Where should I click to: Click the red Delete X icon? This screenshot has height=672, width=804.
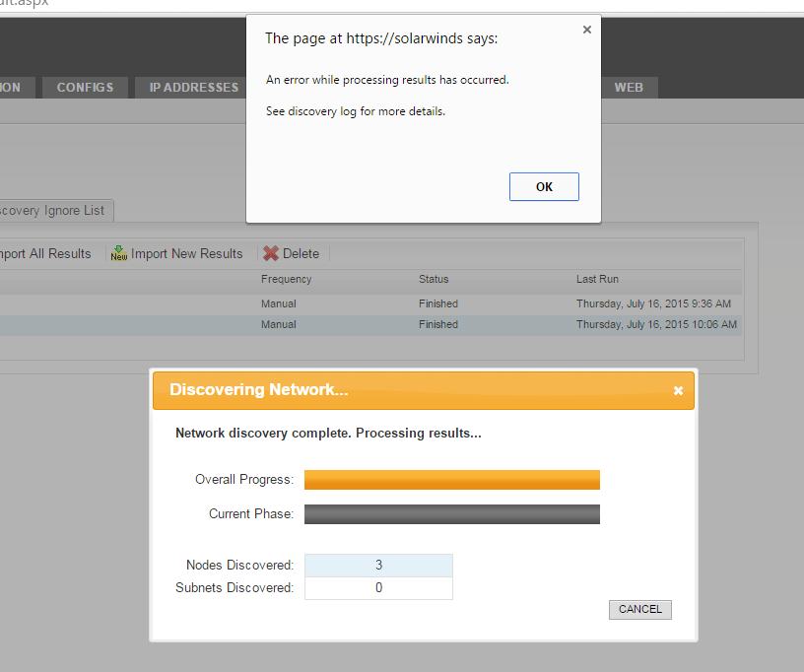[271, 253]
